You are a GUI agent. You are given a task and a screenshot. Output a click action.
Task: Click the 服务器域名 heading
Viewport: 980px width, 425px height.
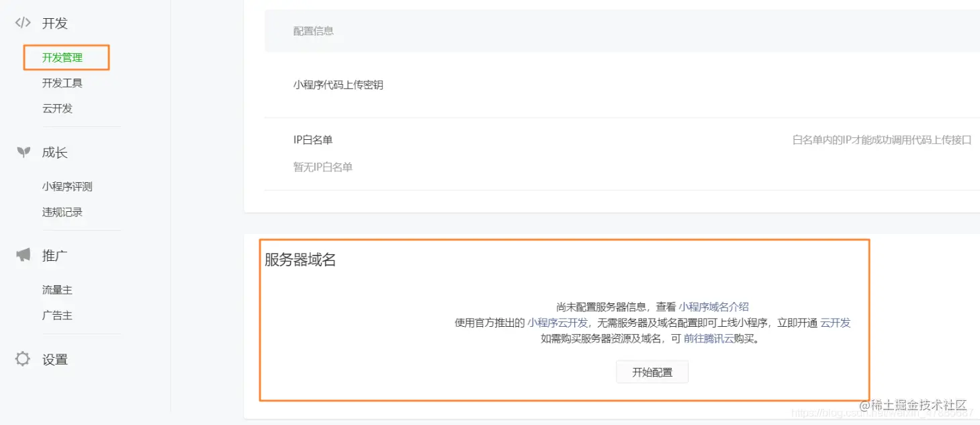click(x=300, y=260)
